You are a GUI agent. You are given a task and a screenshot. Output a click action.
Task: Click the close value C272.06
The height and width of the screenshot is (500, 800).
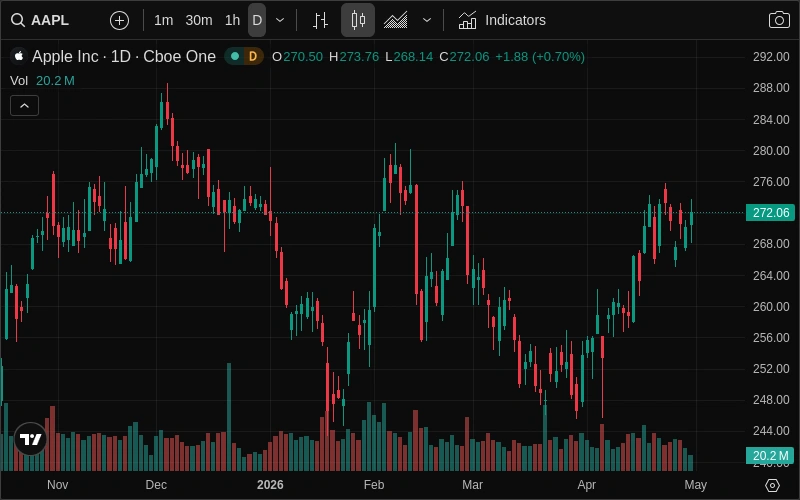point(464,57)
